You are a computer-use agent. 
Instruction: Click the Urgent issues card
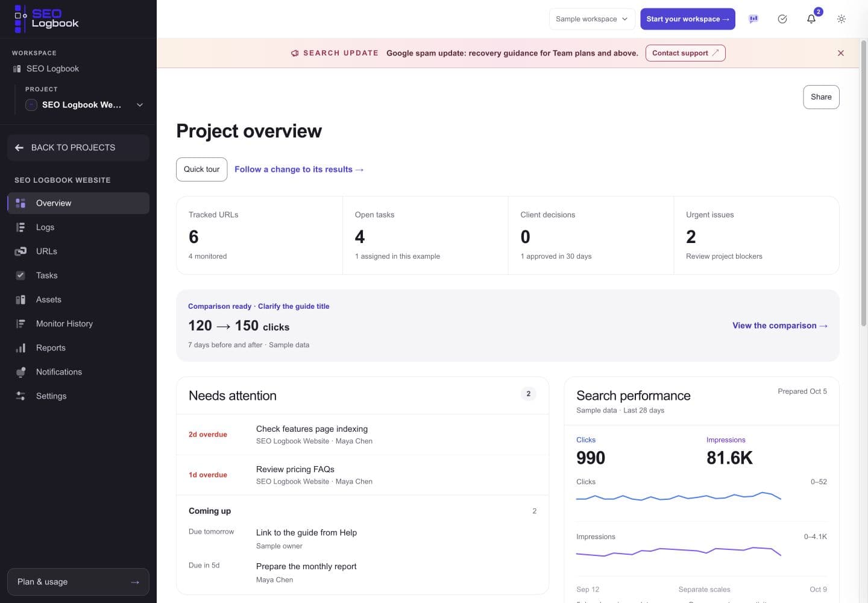pyautogui.click(x=756, y=235)
